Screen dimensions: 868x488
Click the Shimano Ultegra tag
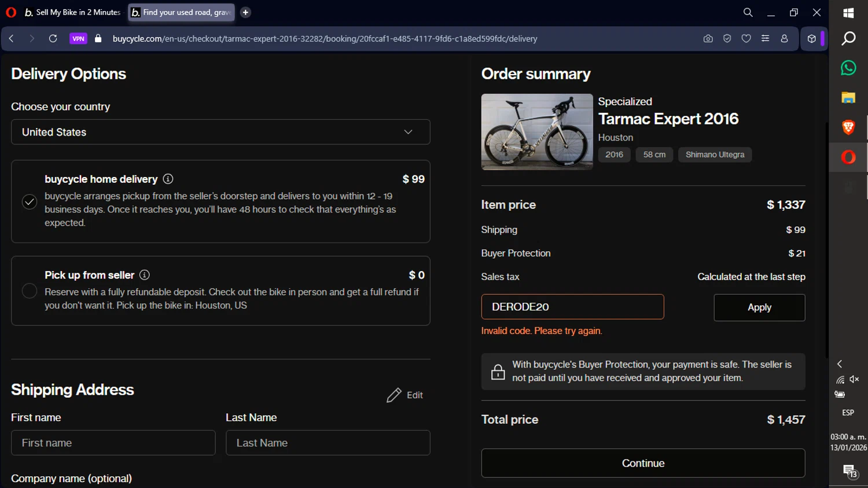715,155
